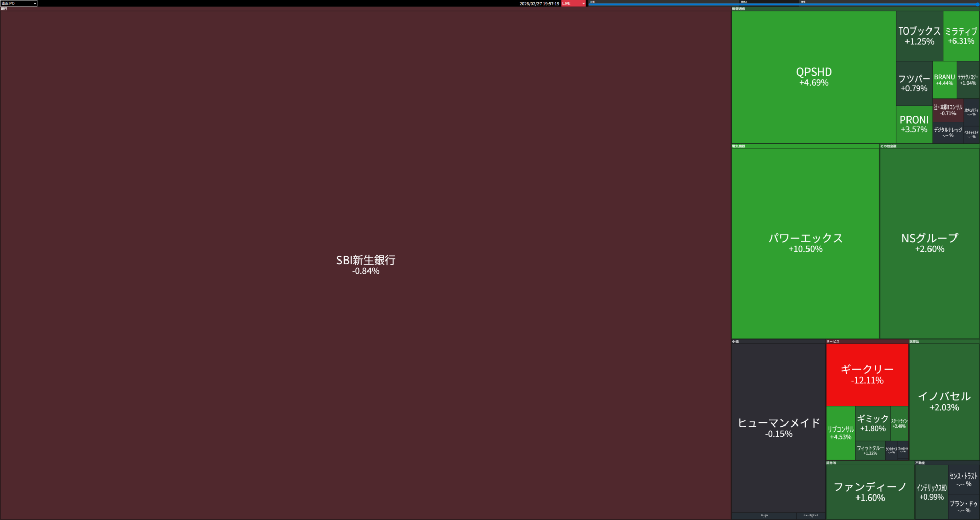Click the QPSHD +4.69% tile
Viewport: 980px width, 520px height.
point(814,77)
